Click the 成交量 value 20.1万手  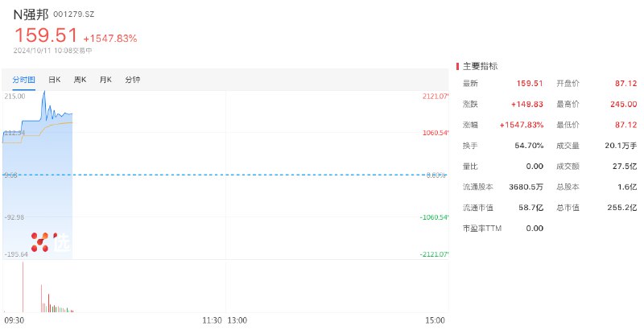(x=621, y=146)
